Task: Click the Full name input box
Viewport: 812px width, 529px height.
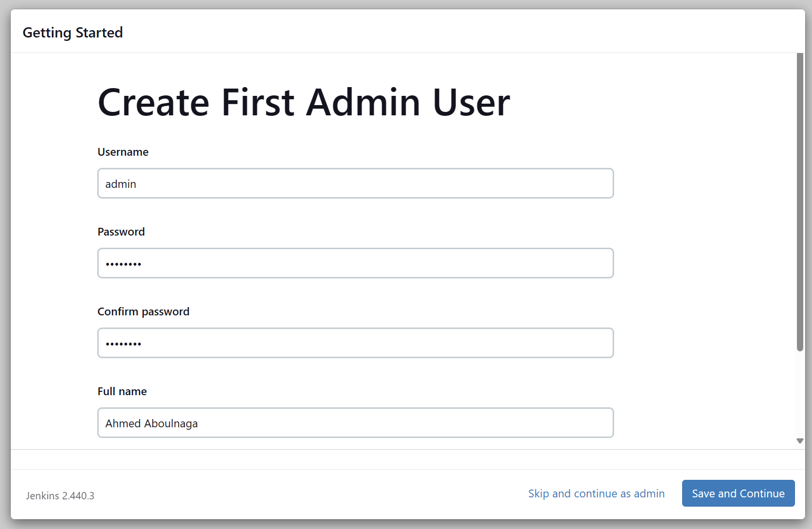Action: click(355, 423)
